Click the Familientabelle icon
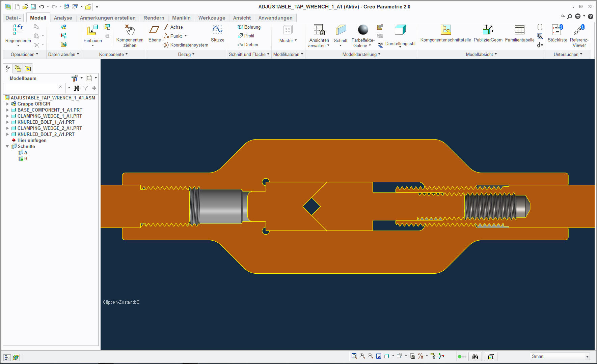597x364 pixels. click(x=519, y=30)
